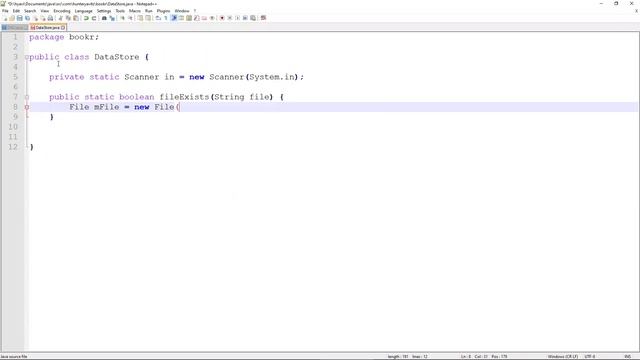640x360 pixels.
Task: Open the ? help menu
Action: pyautogui.click(x=195, y=11)
